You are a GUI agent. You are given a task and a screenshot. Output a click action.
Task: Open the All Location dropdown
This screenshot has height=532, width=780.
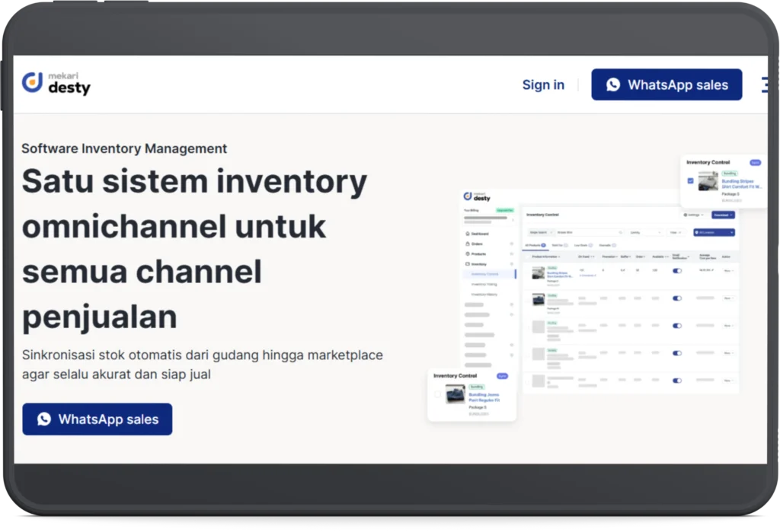pos(714,232)
